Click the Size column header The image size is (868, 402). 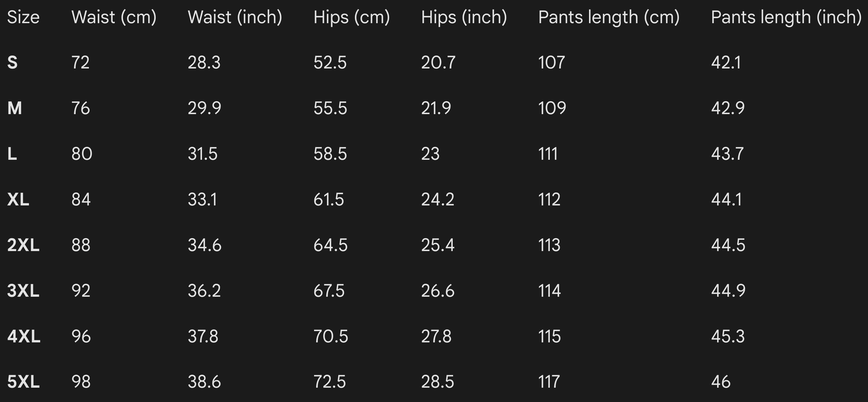[23, 17]
